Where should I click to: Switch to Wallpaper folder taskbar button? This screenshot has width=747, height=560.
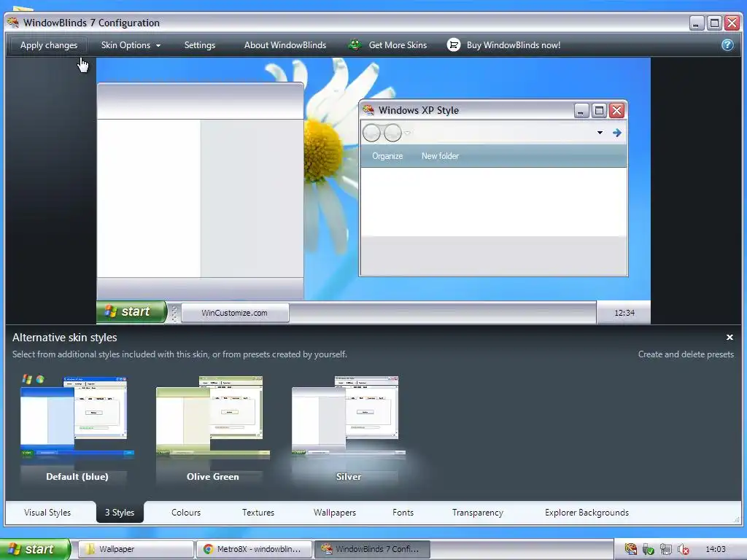[136, 549]
